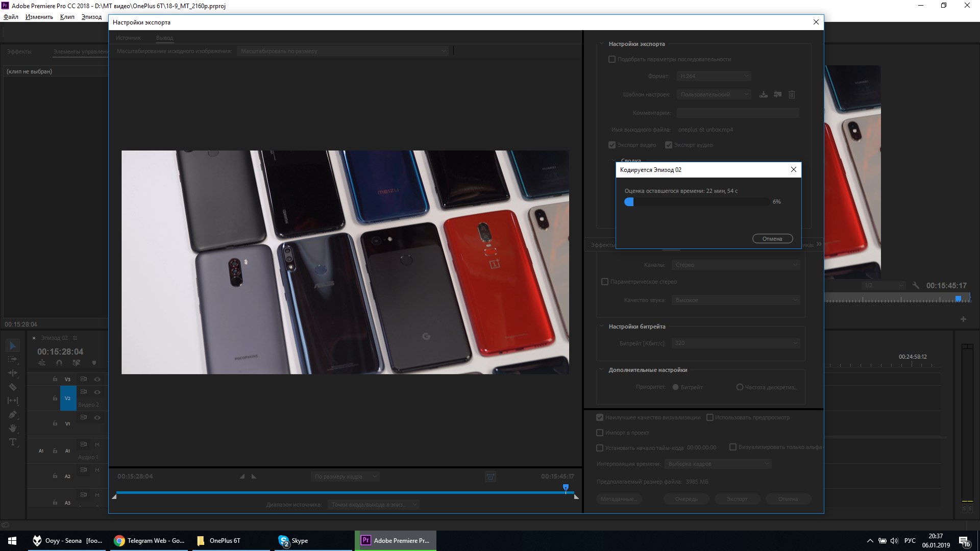Open Эпизод 02 panel menu icon

[x=75, y=338]
